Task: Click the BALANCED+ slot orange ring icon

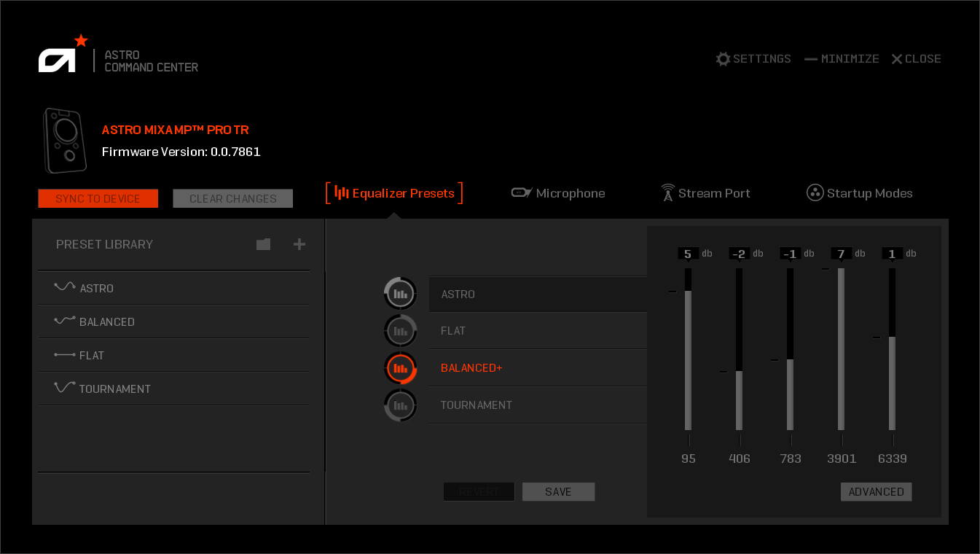Action: click(400, 368)
